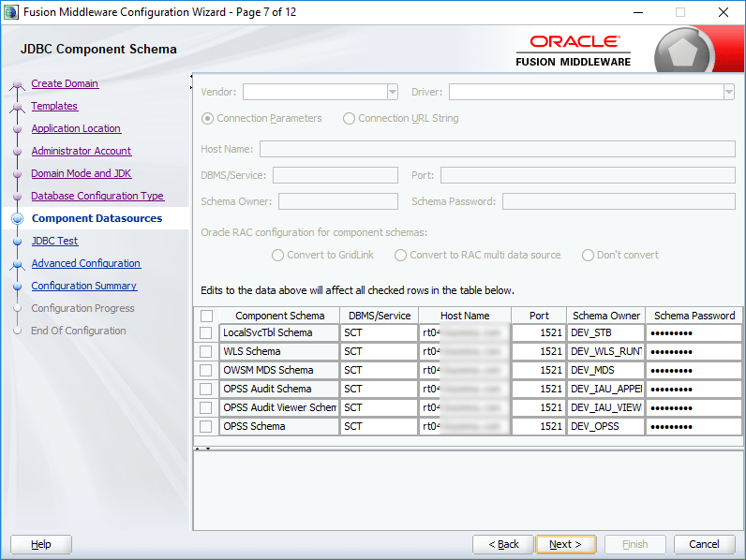Viewport: 746px width, 560px height.
Task: Go to the Templates step
Action: click(54, 106)
